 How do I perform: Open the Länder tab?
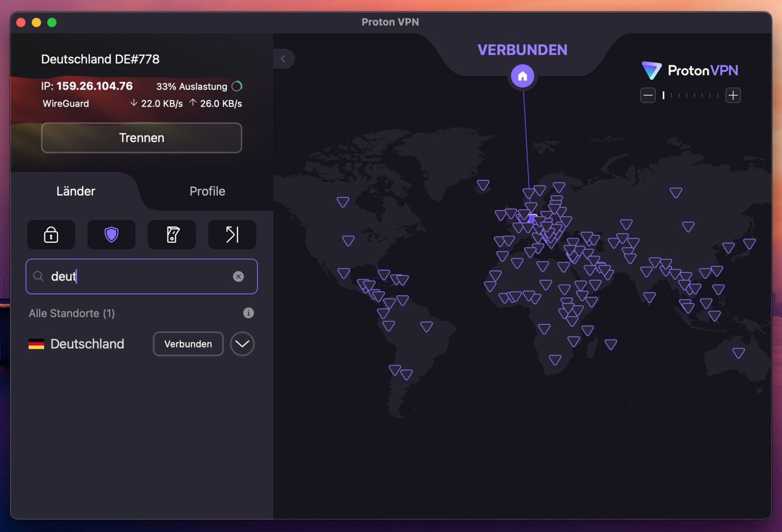76,191
